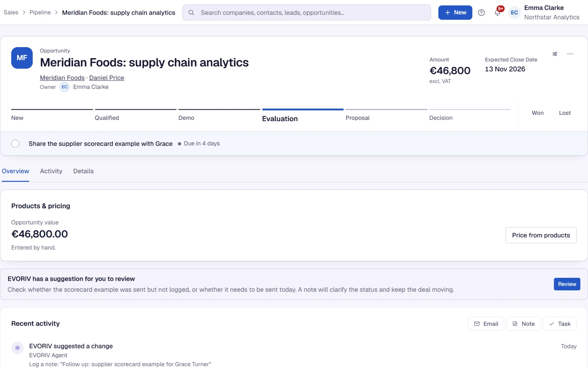The image size is (588, 368).
Task: Focus the global search field
Action: coord(306,13)
